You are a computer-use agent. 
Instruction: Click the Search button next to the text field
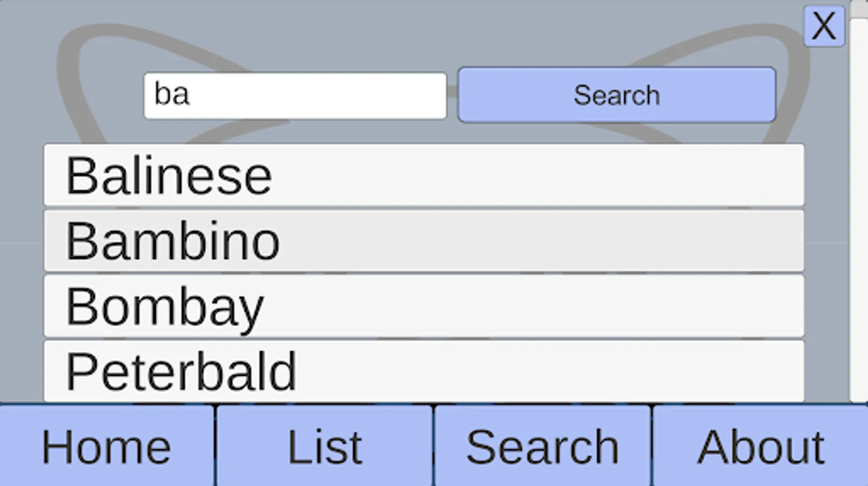[616, 94]
